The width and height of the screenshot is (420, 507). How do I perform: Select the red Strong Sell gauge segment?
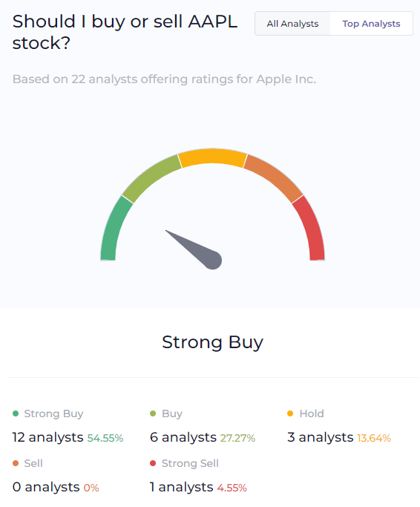pyautogui.click(x=311, y=229)
